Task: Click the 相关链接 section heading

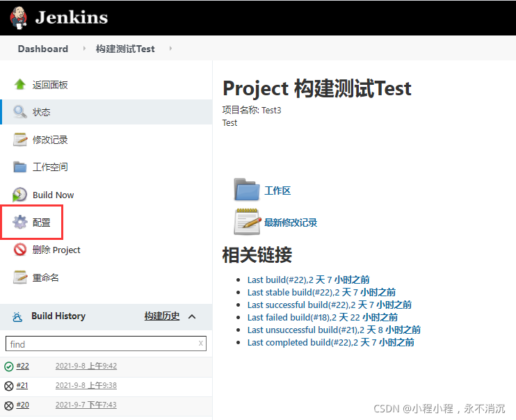Action: coord(257,255)
